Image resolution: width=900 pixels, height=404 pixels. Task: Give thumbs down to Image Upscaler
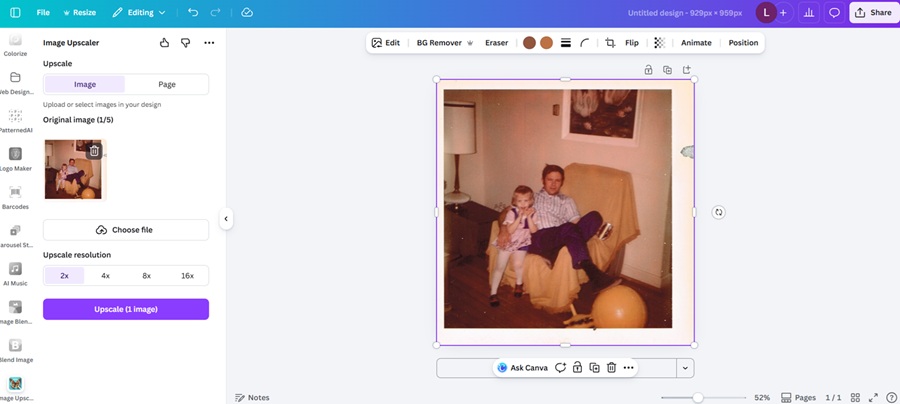[x=185, y=42]
